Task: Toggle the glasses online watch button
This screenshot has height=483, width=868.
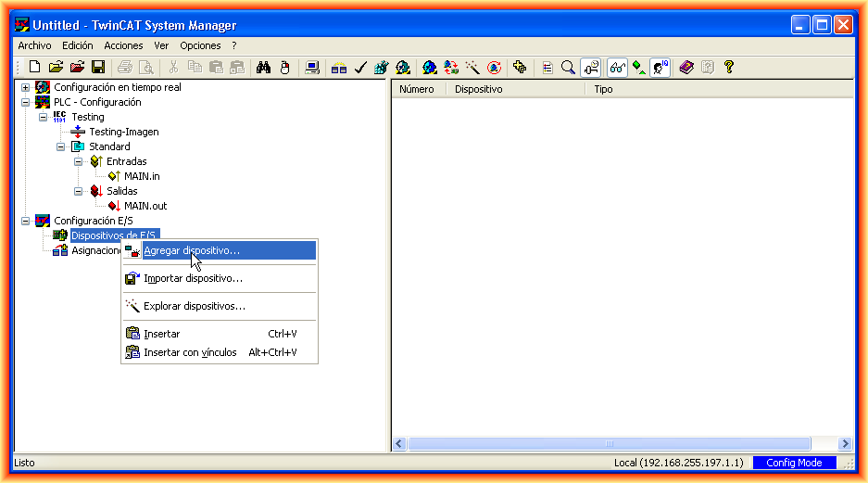Action: [x=617, y=67]
